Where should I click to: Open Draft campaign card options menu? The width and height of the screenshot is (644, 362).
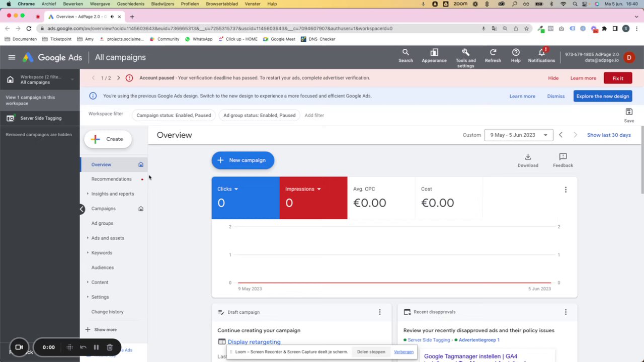click(x=380, y=312)
